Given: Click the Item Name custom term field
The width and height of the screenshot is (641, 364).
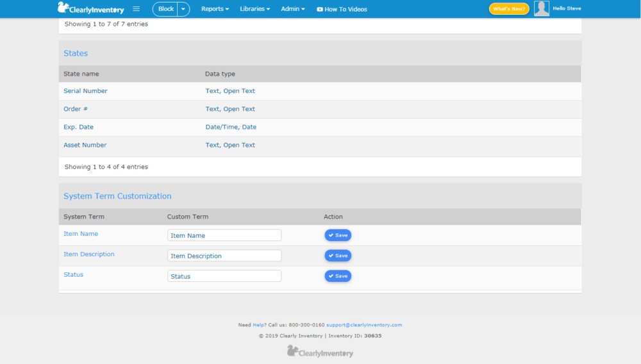Looking at the screenshot, I should click(224, 235).
